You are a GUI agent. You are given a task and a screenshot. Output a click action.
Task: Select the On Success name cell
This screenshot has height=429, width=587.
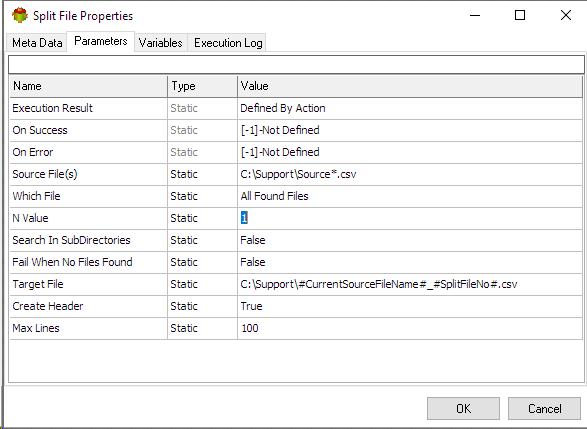coord(89,130)
